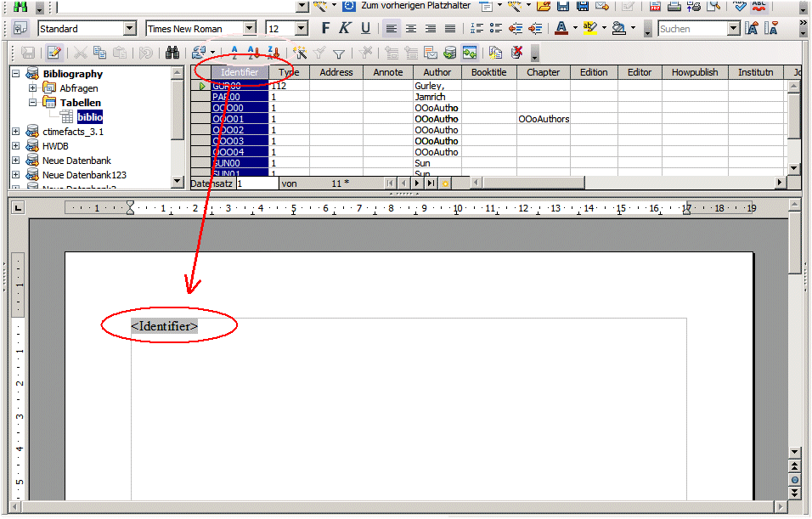Select the biblio table in tree

[89, 117]
